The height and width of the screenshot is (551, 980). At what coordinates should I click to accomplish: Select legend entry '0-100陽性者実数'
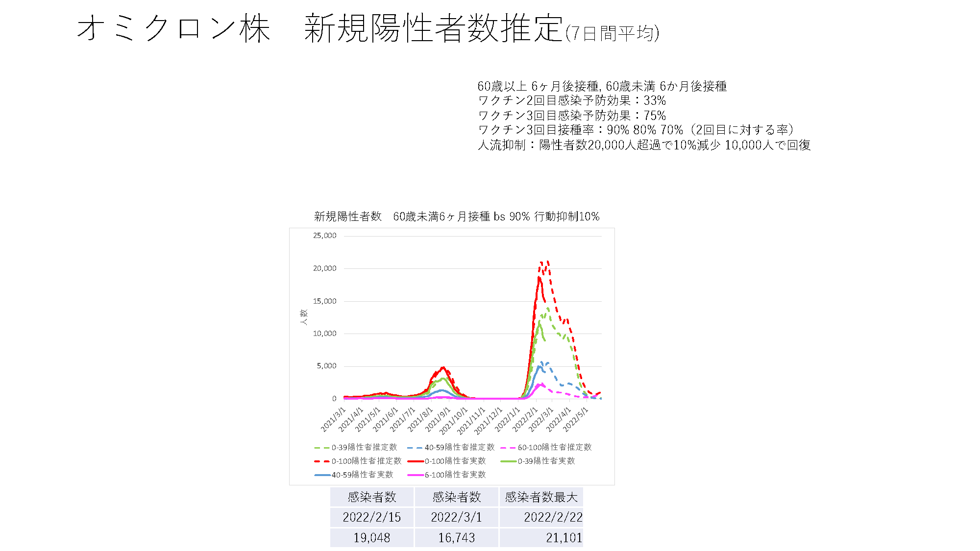446,461
